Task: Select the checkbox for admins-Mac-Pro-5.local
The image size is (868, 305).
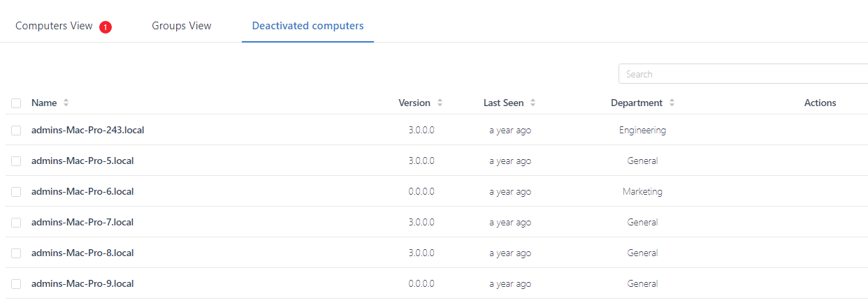Action: [16, 161]
